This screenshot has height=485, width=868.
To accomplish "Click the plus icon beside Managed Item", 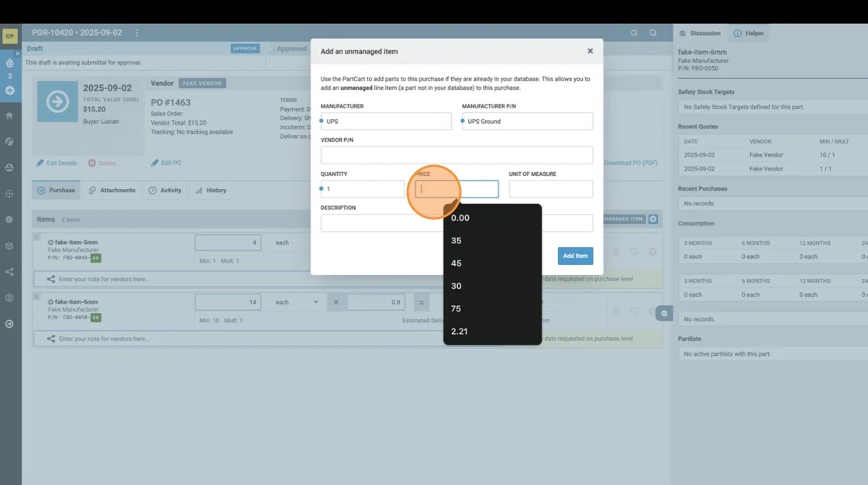I will point(653,219).
